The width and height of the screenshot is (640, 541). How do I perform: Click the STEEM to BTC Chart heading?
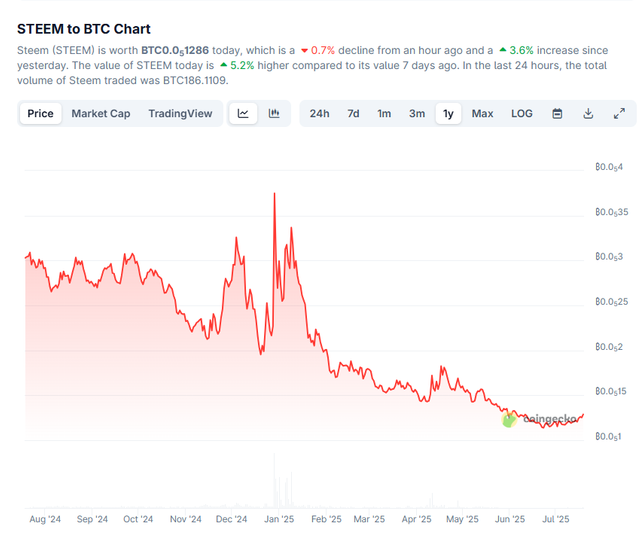84,29
